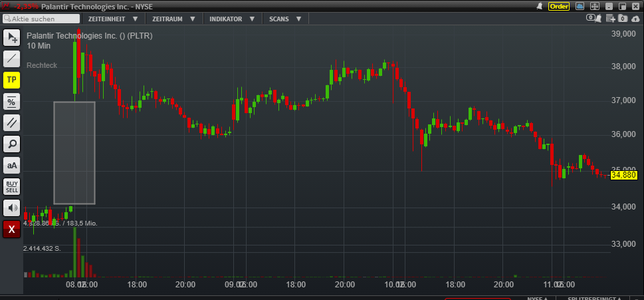Select the cursor pointer tool
Screen dimensions: 644x300
11,37
